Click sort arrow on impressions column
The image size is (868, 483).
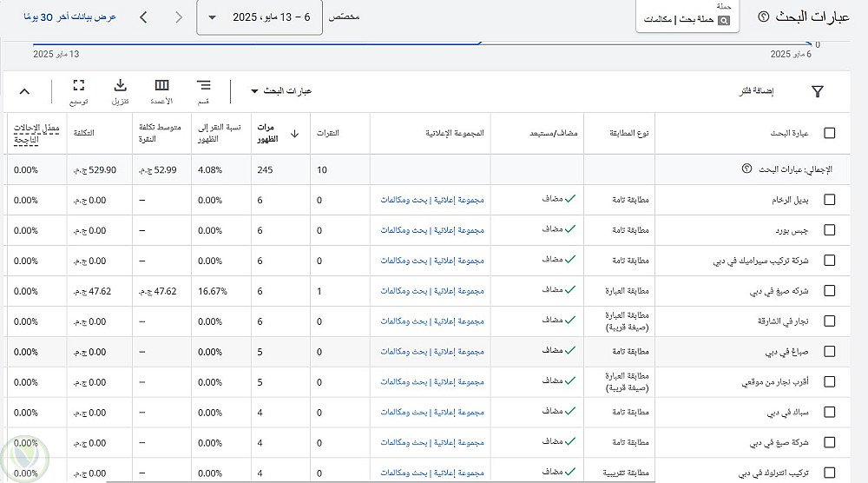click(x=294, y=133)
